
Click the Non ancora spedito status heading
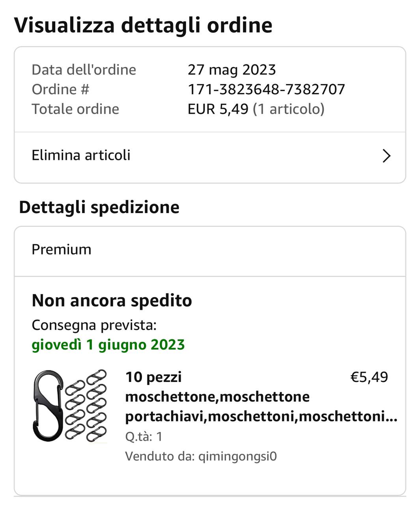click(x=112, y=301)
